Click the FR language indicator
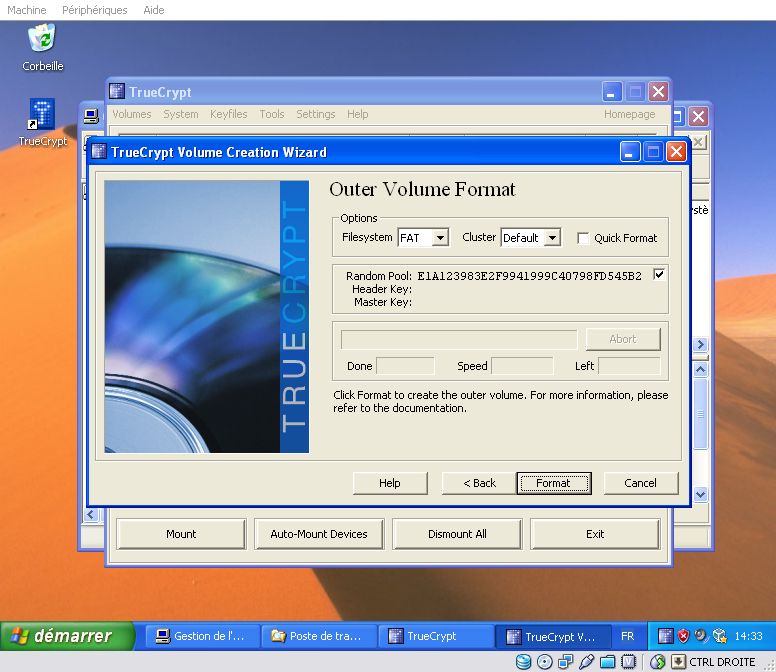The height and width of the screenshot is (672, 776). pos(627,636)
